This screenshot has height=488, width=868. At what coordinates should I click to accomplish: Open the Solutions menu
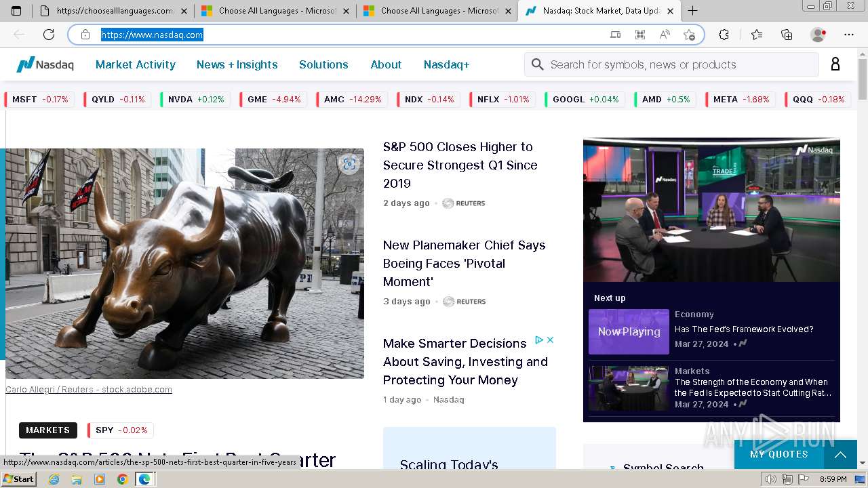tap(323, 64)
